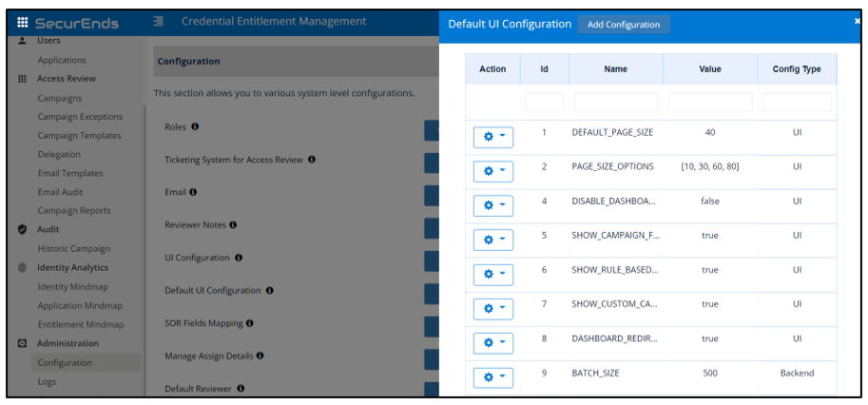Click the SecurEnds grid logo icon
Screen dimensions: 868x405
(22, 22)
